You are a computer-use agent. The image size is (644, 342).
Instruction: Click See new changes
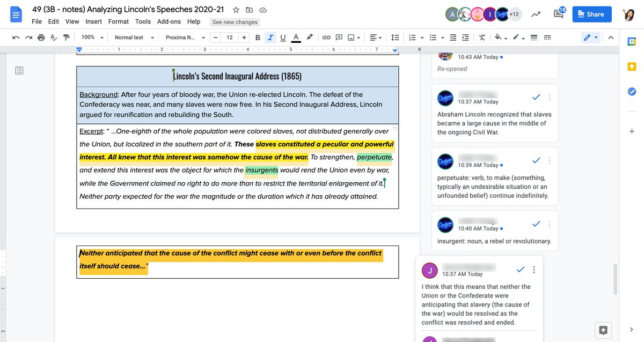(235, 22)
